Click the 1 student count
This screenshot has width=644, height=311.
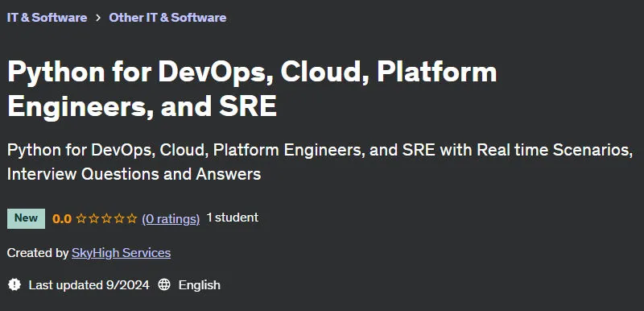click(233, 218)
